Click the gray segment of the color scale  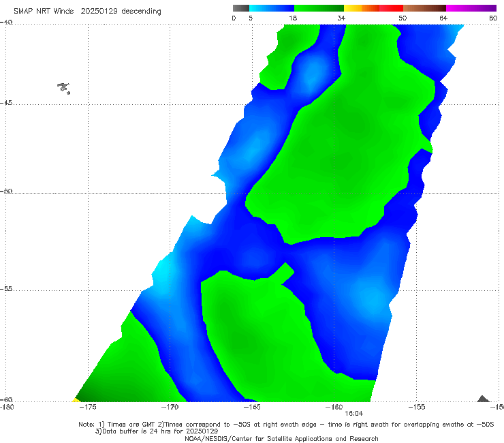tap(241, 8)
